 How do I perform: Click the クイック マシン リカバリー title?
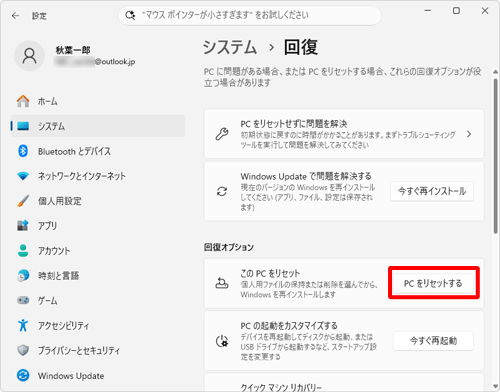[x=281, y=387]
